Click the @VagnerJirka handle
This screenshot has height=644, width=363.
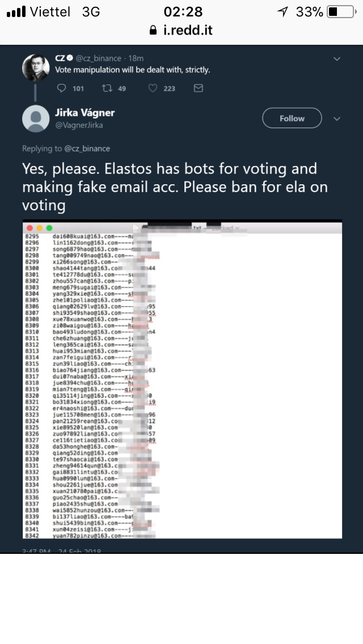[x=79, y=125]
